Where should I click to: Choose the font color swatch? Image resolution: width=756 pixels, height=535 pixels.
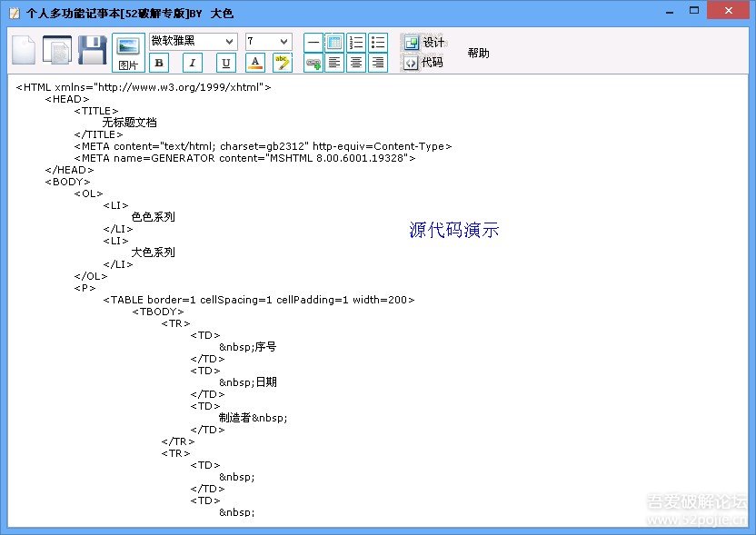(x=255, y=63)
